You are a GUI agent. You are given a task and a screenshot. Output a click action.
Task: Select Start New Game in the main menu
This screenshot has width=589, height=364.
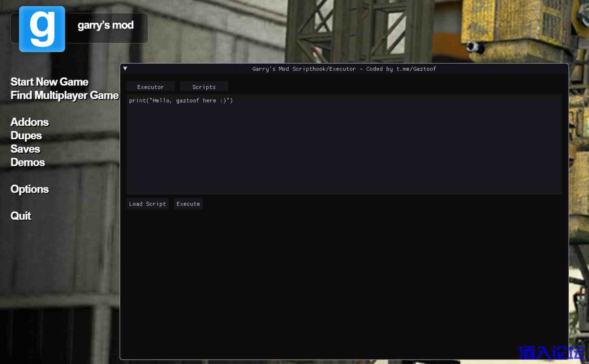coord(49,82)
